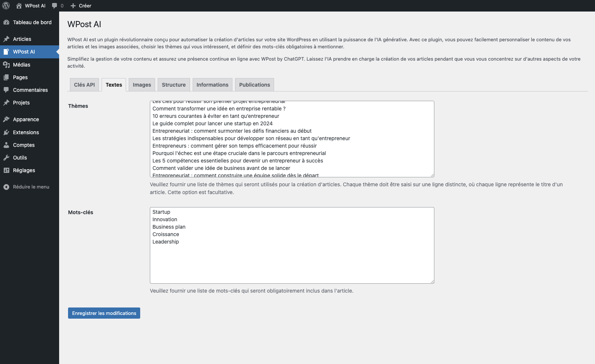Click the home icon beside WPost AI site name

pyautogui.click(x=19, y=6)
